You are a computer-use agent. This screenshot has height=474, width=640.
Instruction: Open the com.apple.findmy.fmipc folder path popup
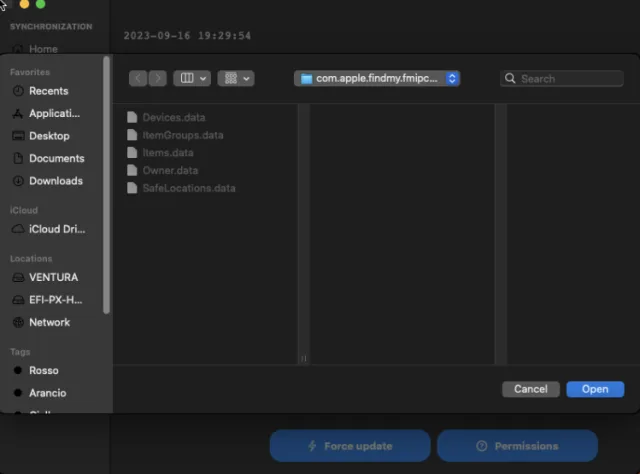point(377,78)
